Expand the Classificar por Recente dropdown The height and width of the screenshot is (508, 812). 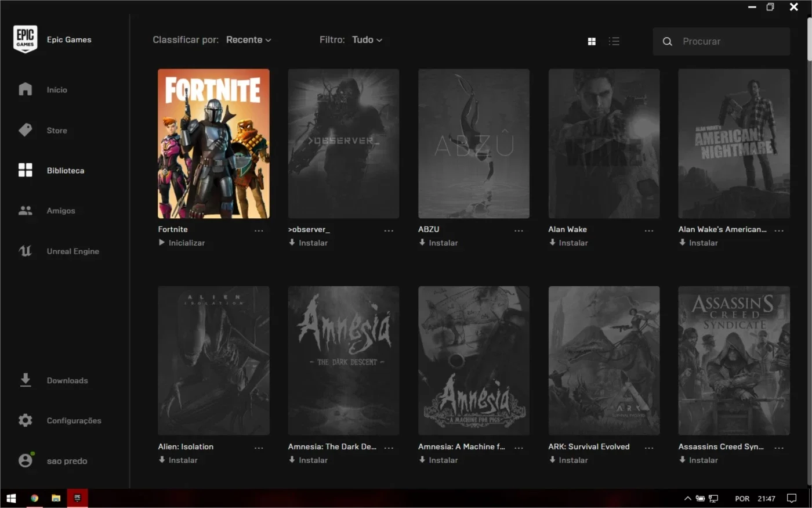tap(248, 39)
